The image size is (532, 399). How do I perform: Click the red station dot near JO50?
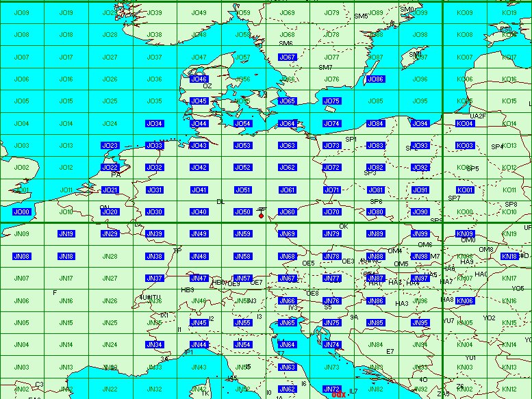coord(261,216)
